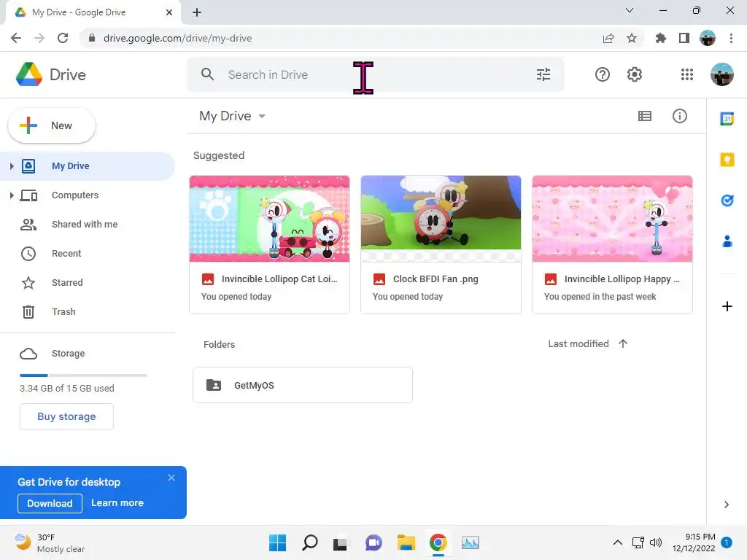Expand My Drive tree arrow
The height and width of the screenshot is (560, 747).
click(12, 166)
